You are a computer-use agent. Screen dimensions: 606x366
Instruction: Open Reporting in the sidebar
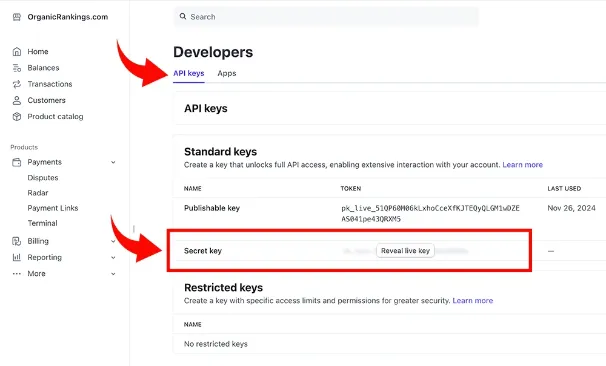point(44,257)
